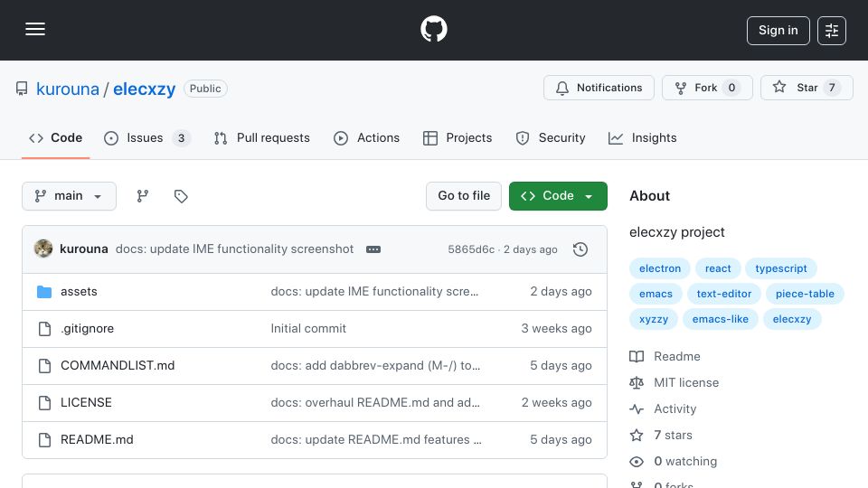Open kurouna owner profile link
868x488 pixels.
[x=68, y=89]
